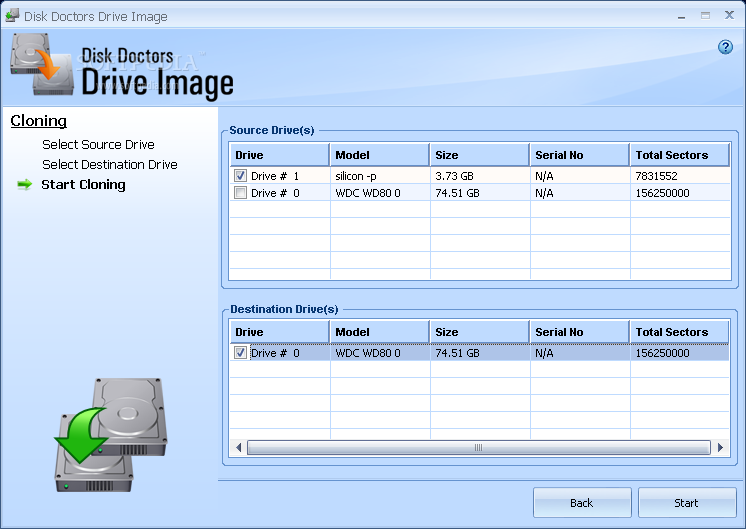This screenshot has height=529, width=746.
Task: Click destination list '74.51 GB' size cell
Action: click(x=457, y=353)
